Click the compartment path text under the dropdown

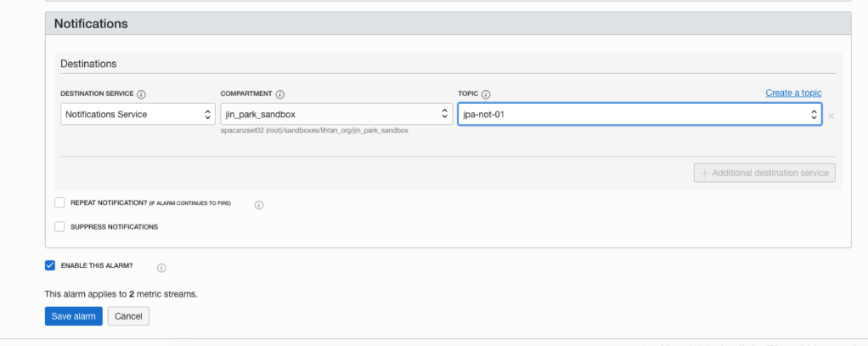click(314, 131)
